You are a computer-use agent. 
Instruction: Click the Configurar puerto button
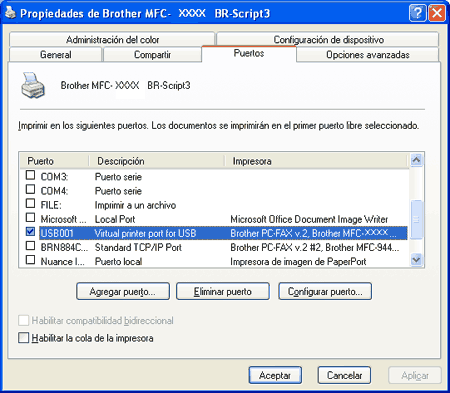[325, 291]
